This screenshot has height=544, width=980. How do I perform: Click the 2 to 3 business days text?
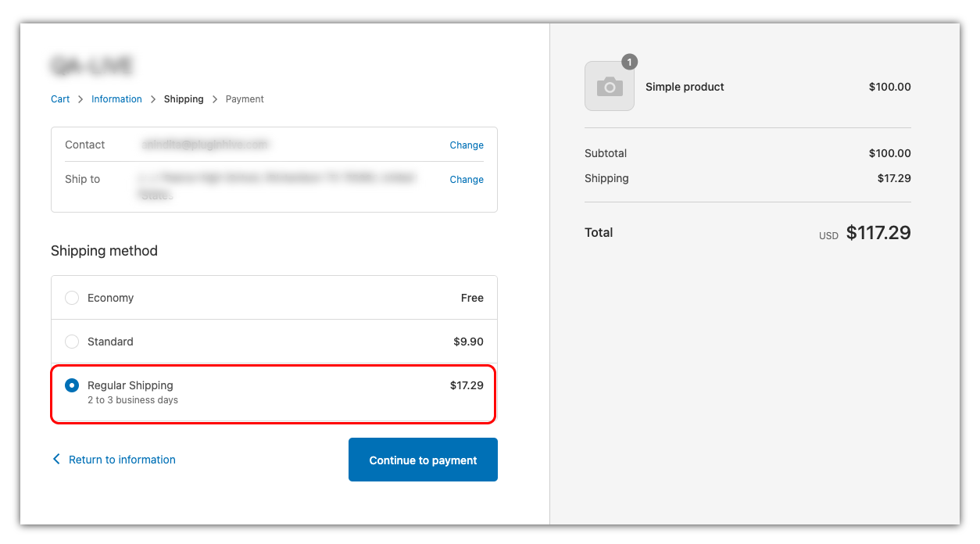[133, 400]
